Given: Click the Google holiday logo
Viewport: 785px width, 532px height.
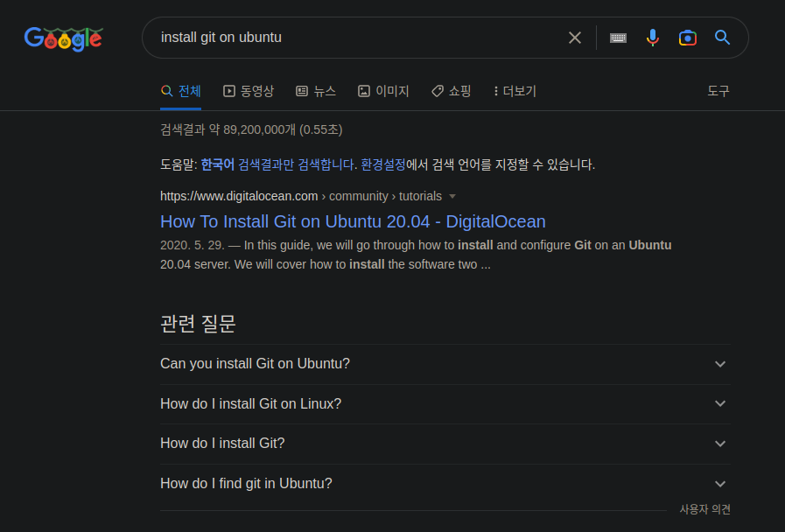Looking at the screenshot, I should pyautogui.click(x=64, y=38).
